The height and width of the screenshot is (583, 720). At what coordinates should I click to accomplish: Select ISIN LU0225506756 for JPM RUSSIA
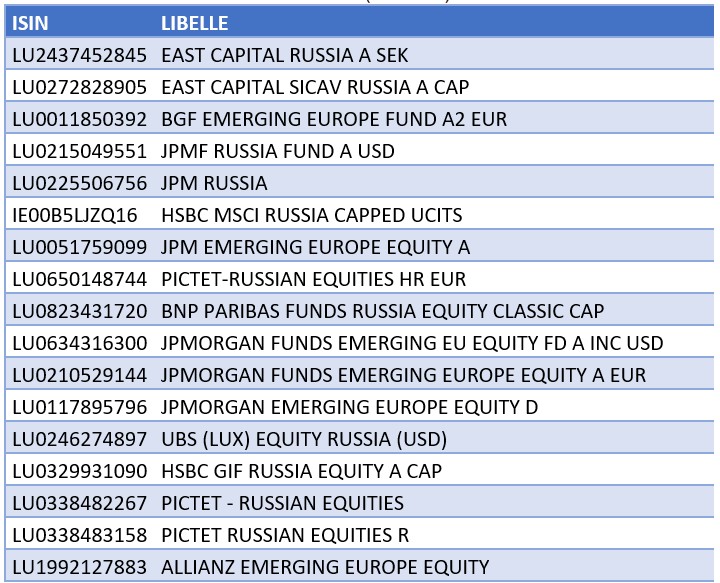(x=79, y=183)
